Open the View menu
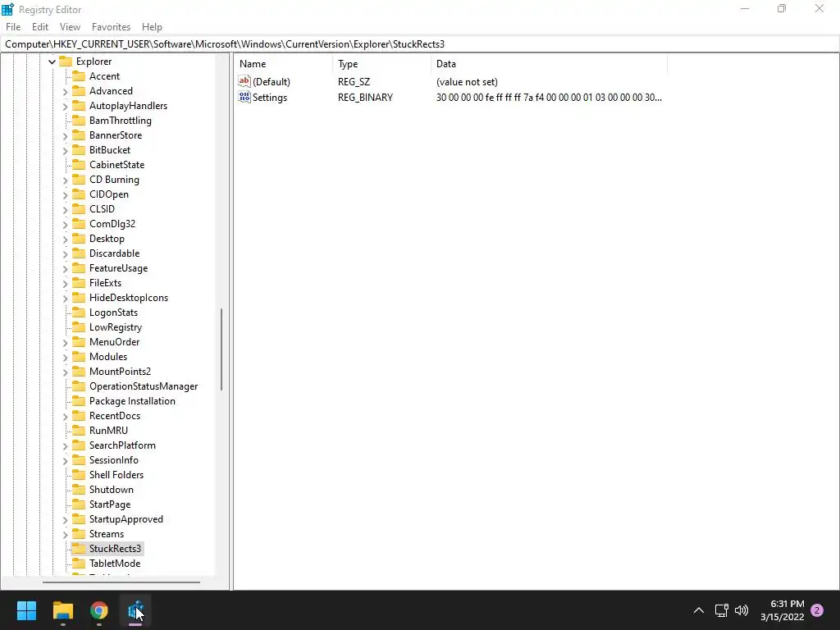Screen dimensions: 840x630 (x=70, y=27)
